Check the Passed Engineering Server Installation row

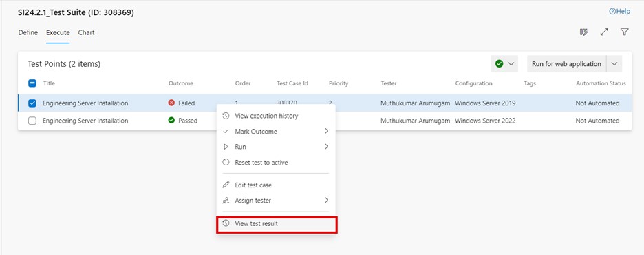32,121
